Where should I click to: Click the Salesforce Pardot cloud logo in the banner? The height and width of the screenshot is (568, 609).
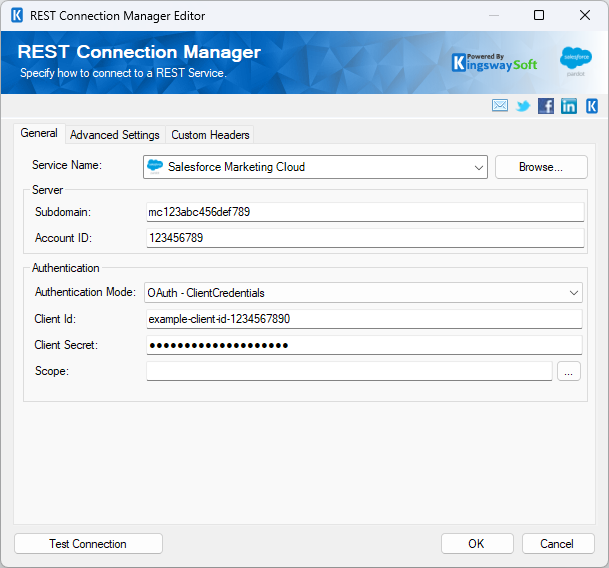coord(576,61)
